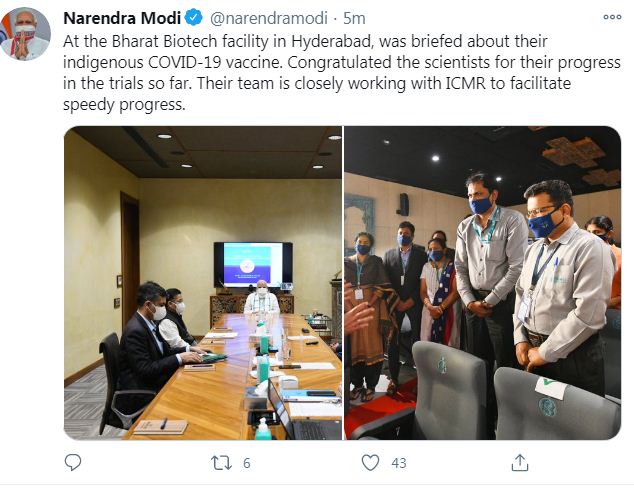
Task: Click the like count 43
Action: click(399, 463)
